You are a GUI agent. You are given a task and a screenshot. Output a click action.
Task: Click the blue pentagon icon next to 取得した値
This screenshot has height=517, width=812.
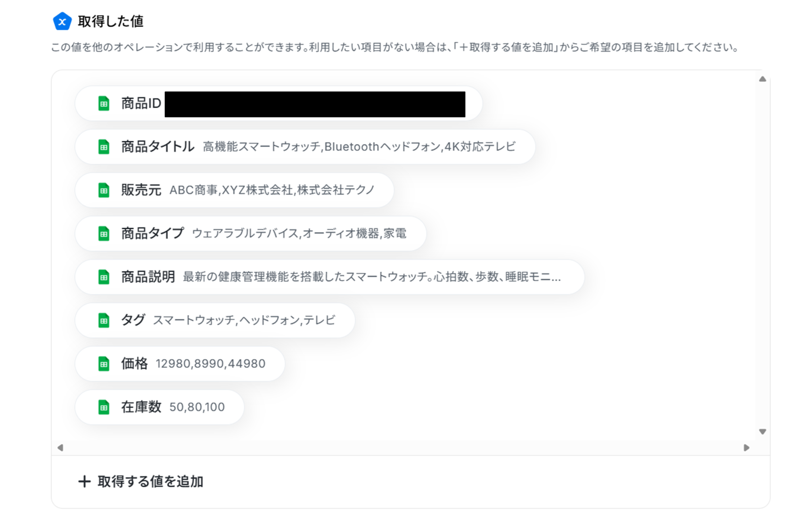tap(62, 21)
